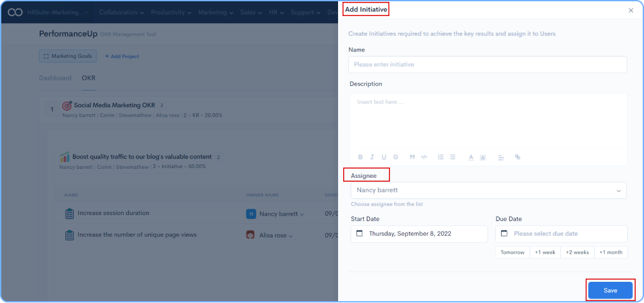Open the Due Date picker field
The image size is (644, 303).
[x=561, y=234]
